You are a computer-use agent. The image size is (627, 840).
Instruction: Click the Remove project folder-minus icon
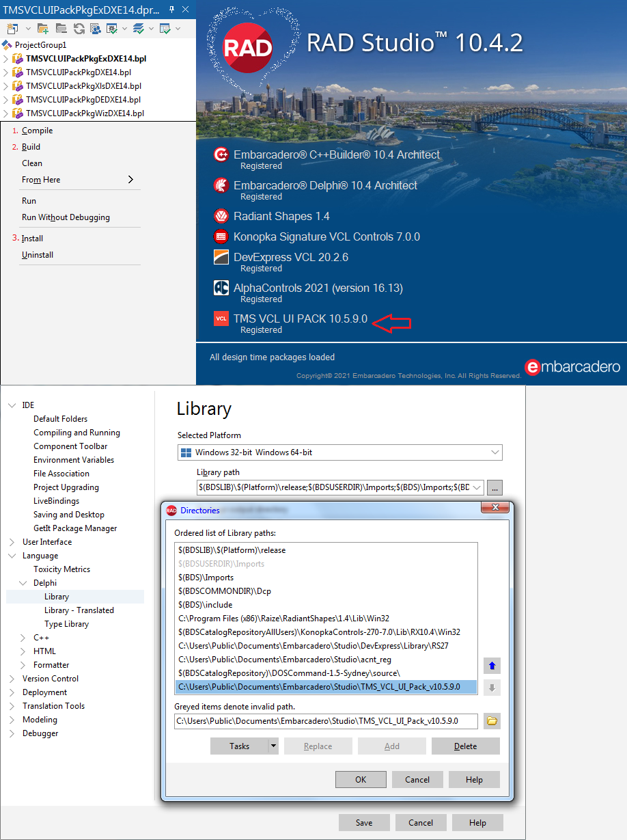click(x=61, y=28)
